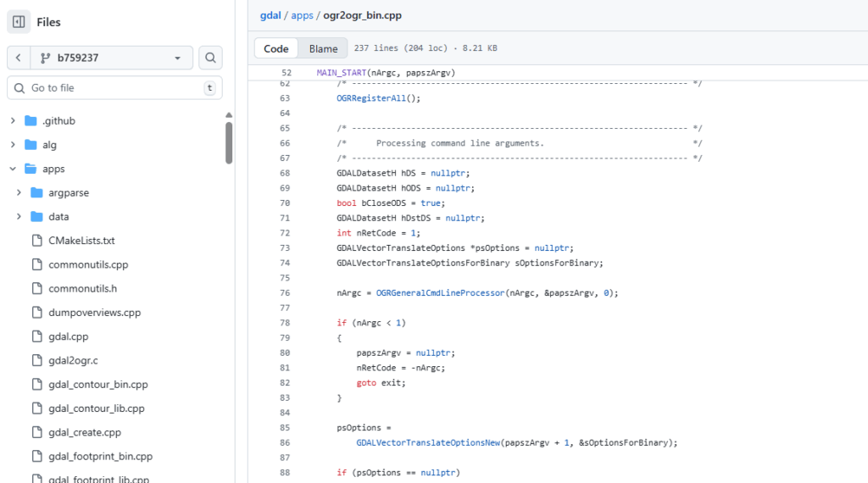
Task: Open gdal_contour_bin.cpp in the file tree
Action: pyautogui.click(x=98, y=385)
